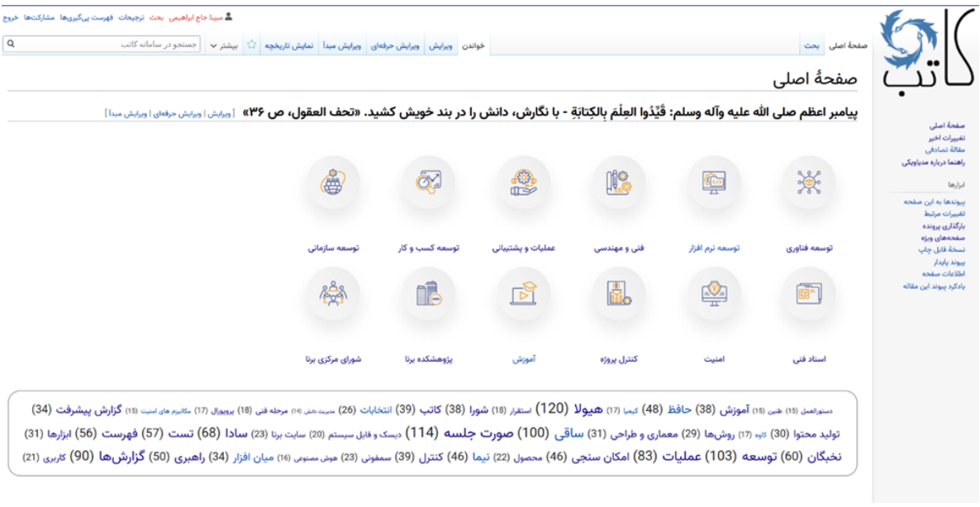The width and height of the screenshot is (980, 507).
Task: Click the توسعه کسب و کار chart icon
Action: pos(429,182)
